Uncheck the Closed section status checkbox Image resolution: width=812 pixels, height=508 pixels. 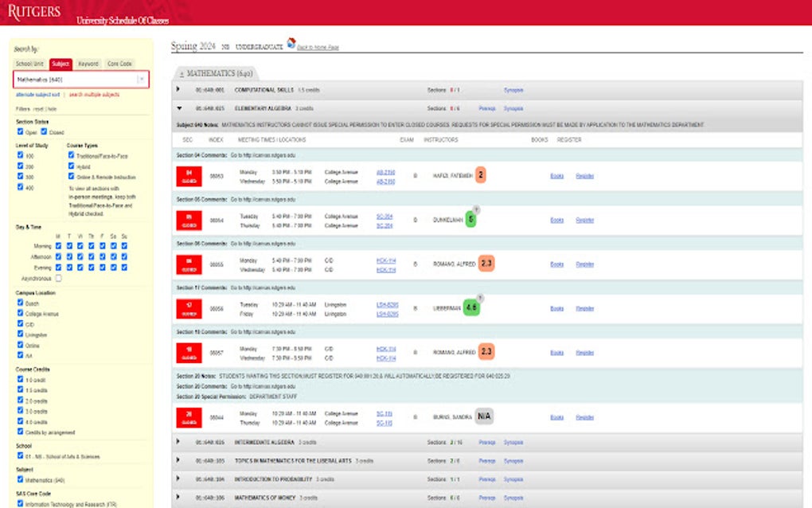(43, 132)
